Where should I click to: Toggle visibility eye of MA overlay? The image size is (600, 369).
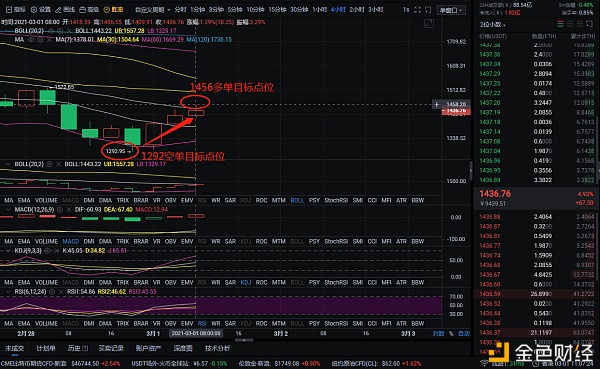click(x=31, y=39)
